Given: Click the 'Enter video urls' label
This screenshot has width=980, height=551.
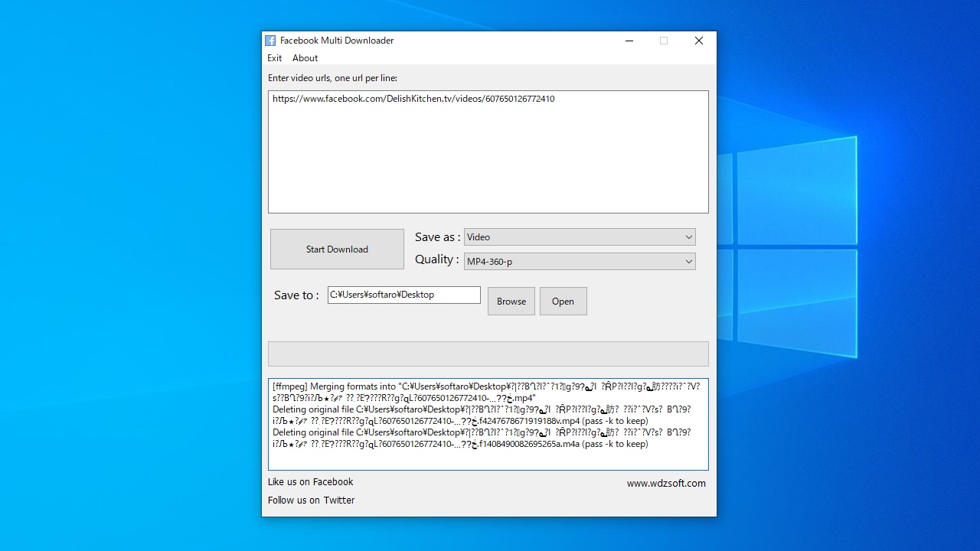Looking at the screenshot, I should click(332, 78).
